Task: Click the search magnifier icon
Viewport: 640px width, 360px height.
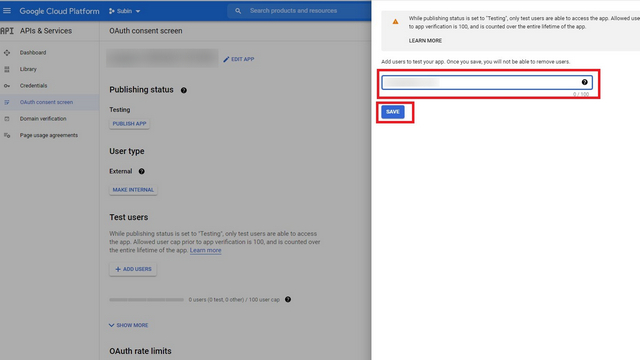Action: (238, 11)
